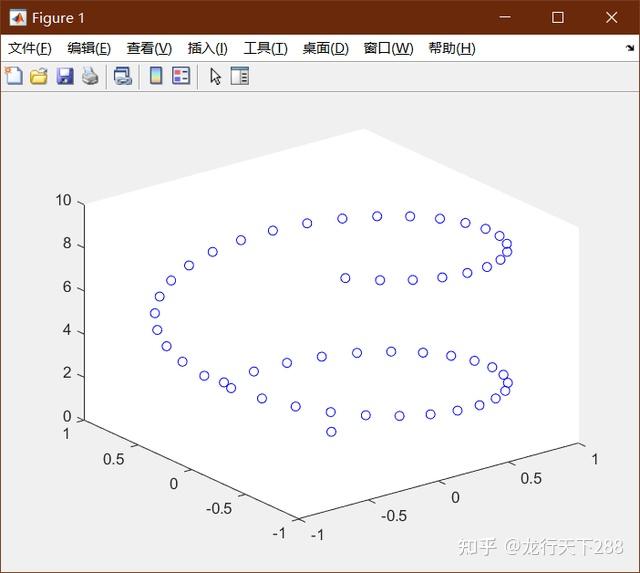Open the Property Inspector icon
The height and width of the screenshot is (573, 640).
click(x=240, y=76)
